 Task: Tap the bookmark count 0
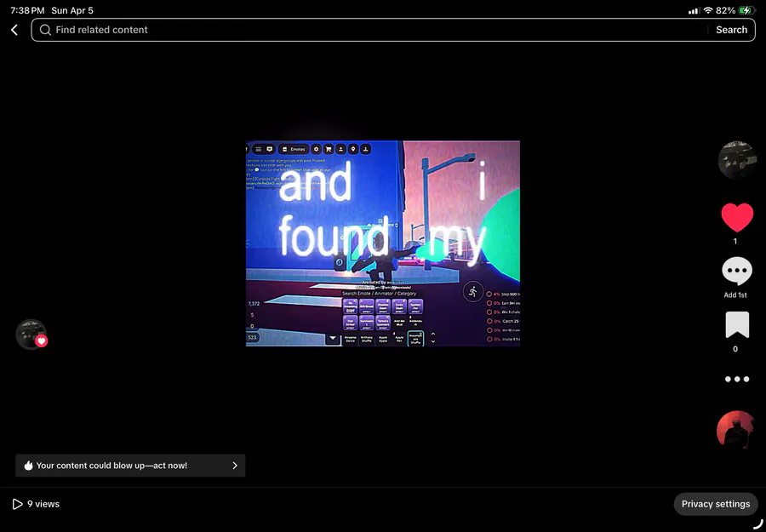pos(735,349)
